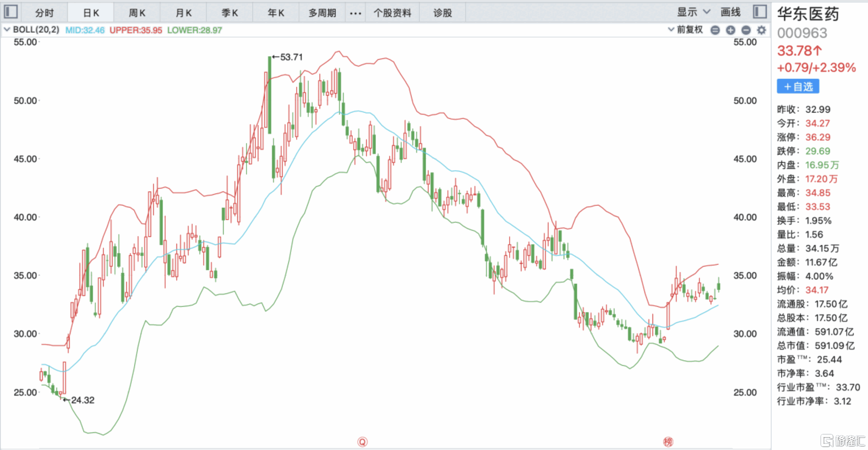Click the 榜 marker at chart bottom
The height and width of the screenshot is (450, 868).
668,442
